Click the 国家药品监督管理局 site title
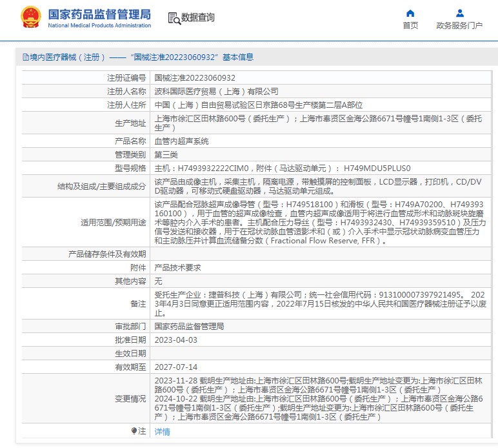 99,14
